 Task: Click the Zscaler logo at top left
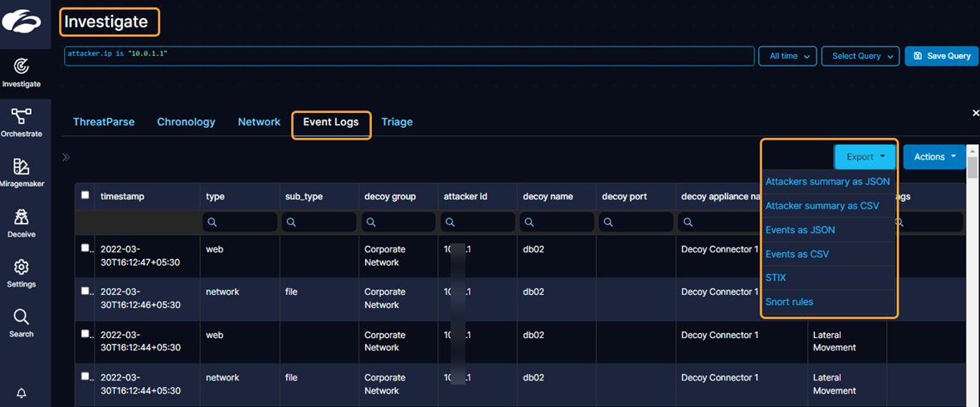22,22
